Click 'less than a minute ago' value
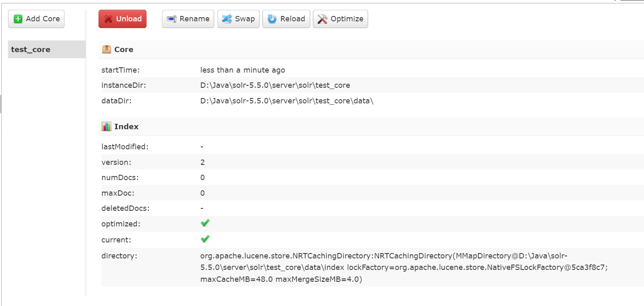 click(x=243, y=70)
